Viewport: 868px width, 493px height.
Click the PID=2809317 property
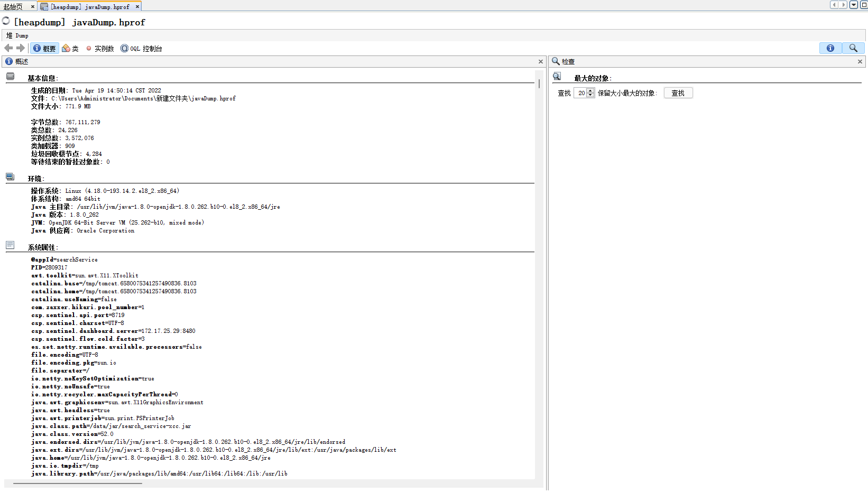(x=49, y=267)
